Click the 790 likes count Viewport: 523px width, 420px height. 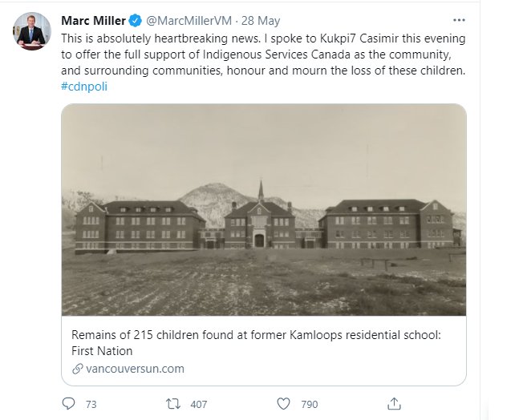point(309,404)
